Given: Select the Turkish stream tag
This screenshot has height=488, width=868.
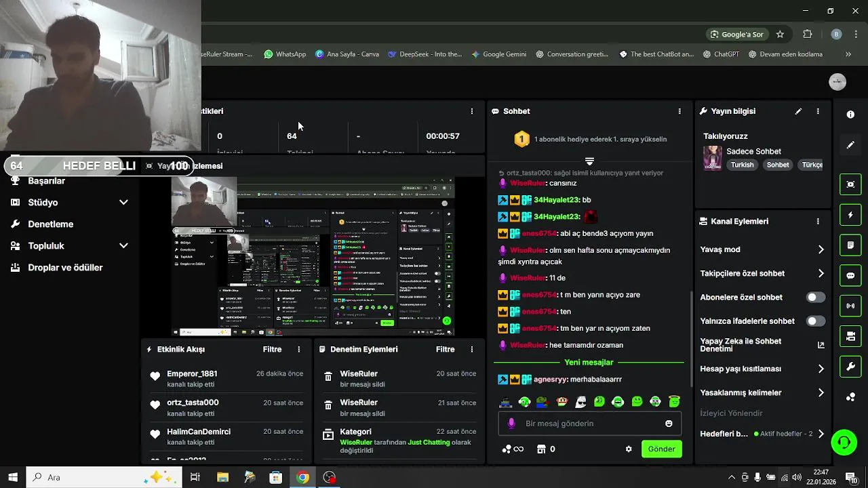Looking at the screenshot, I should coord(742,165).
